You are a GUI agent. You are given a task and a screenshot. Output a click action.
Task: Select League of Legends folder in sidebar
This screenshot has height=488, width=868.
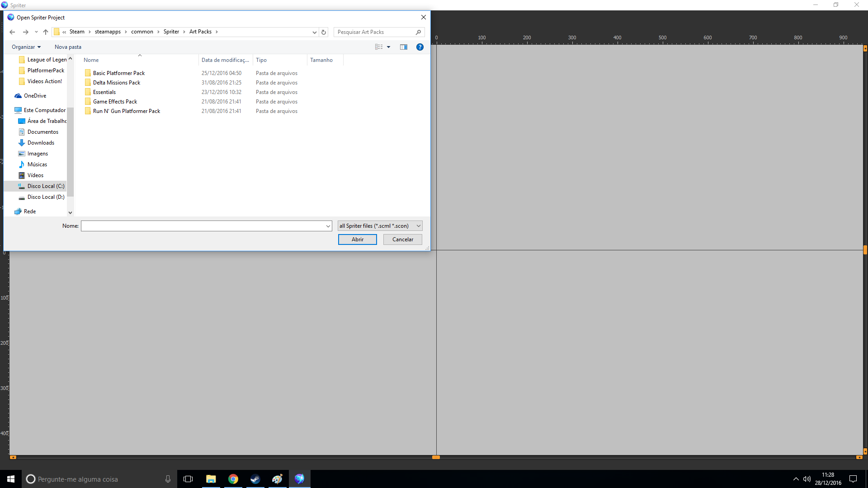[42, 60]
